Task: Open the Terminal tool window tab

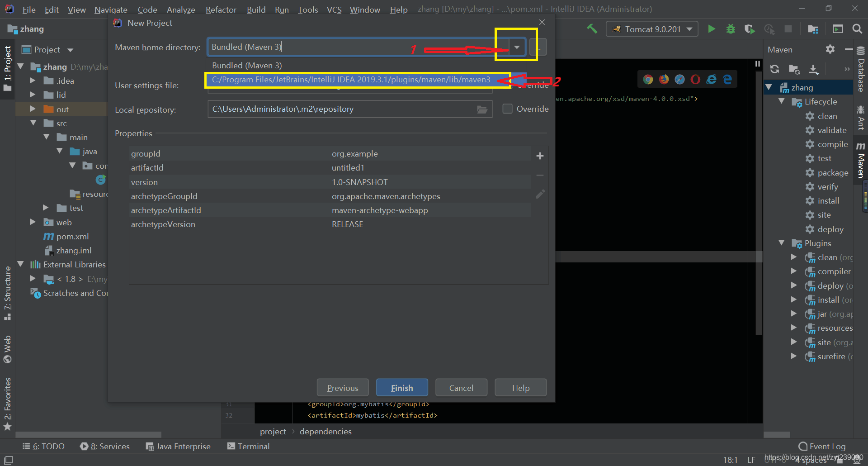Action: click(x=248, y=447)
